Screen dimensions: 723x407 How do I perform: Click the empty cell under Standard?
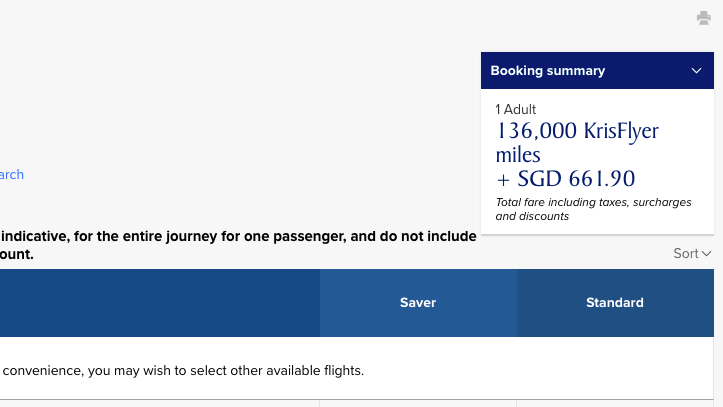[615, 403]
